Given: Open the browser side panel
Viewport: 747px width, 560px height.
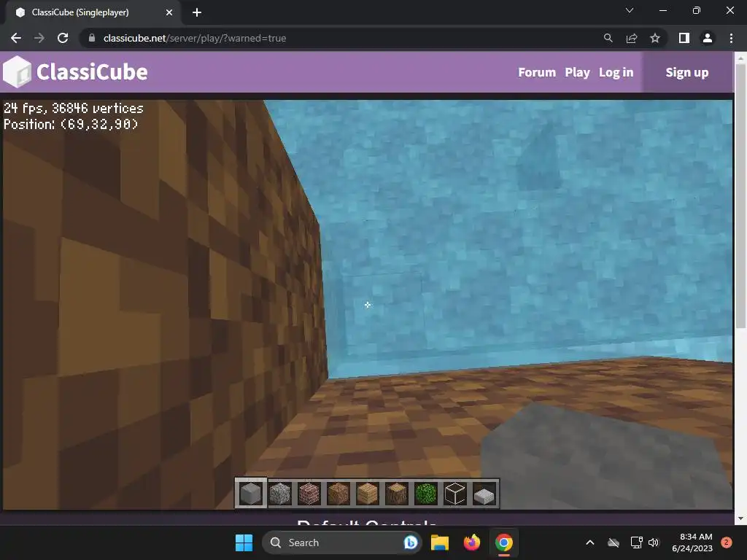Looking at the screenshot, I should (x=684, y=38).
